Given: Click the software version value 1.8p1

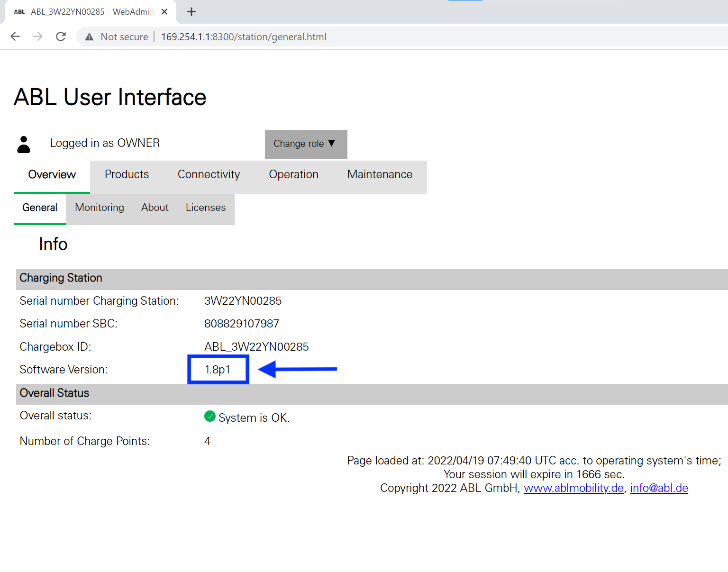Looking at the screenshot, I should point(218,370).
